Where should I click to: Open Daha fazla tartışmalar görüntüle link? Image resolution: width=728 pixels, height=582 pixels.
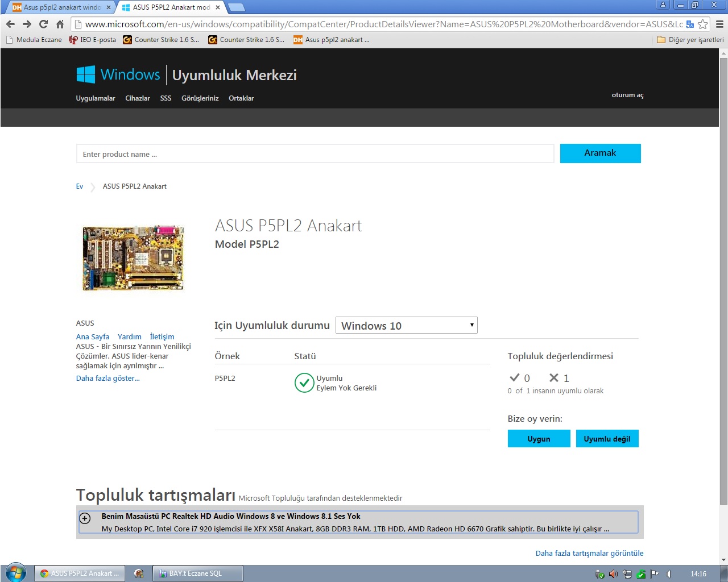(590, 553)
